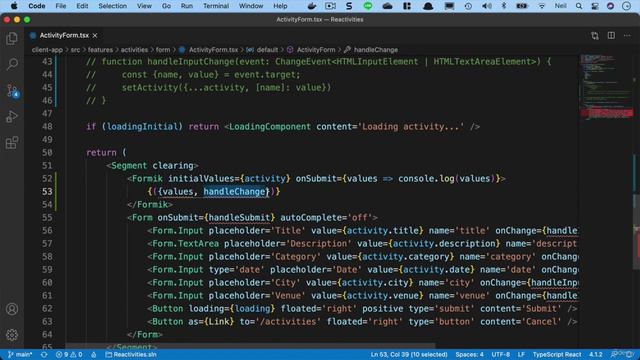
Task: Open the Extensions view
Action: pos(12,142)
